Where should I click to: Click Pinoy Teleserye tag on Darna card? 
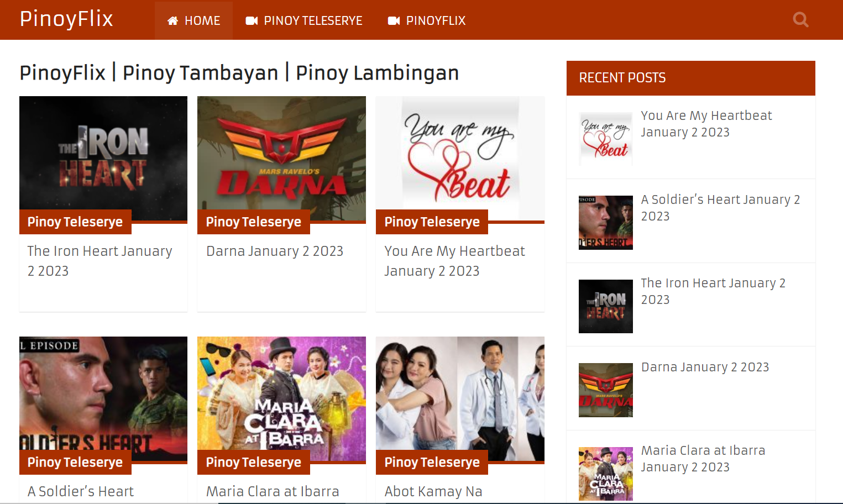click(x=254, y=222)
